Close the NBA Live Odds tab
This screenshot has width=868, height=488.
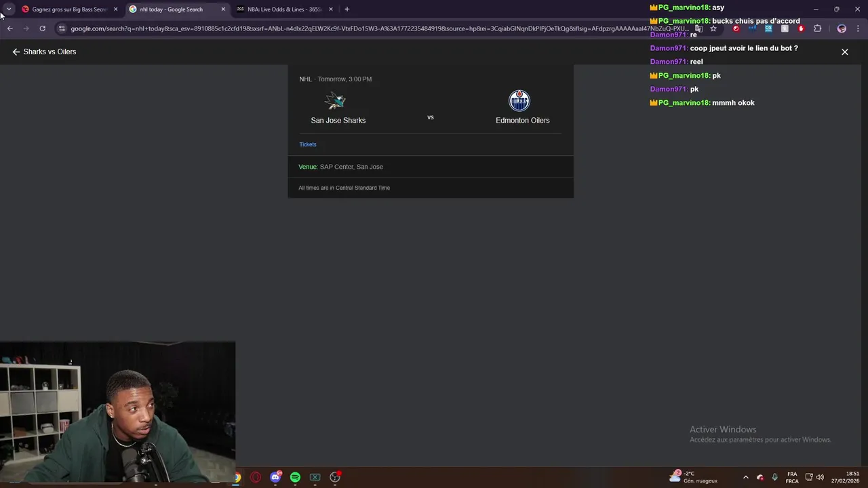point(331,9)
